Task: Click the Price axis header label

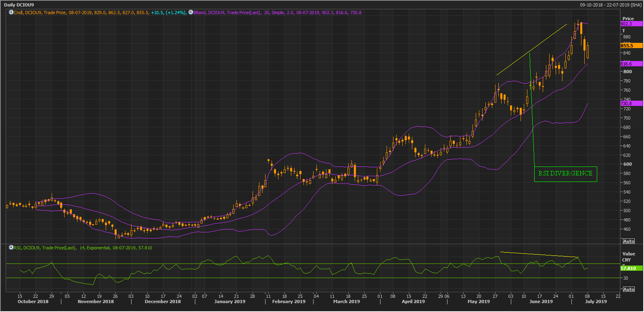Action: click(628, 19)
